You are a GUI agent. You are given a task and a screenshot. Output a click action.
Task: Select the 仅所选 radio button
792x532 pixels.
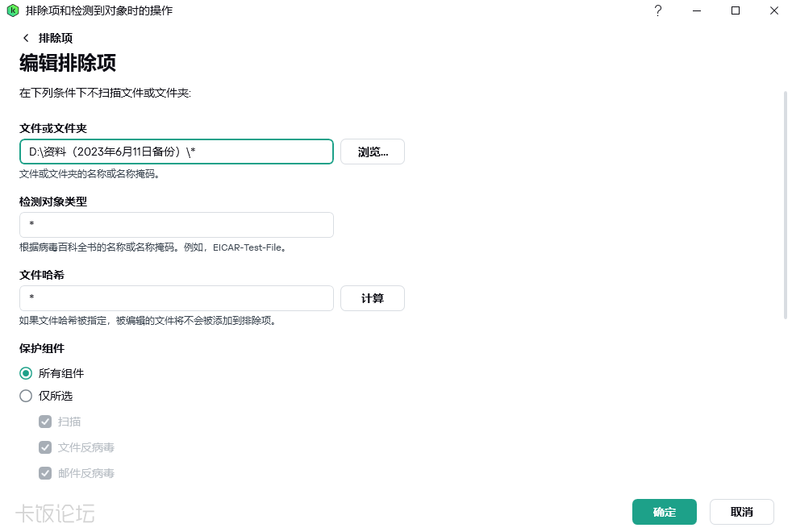click(26, 396)
